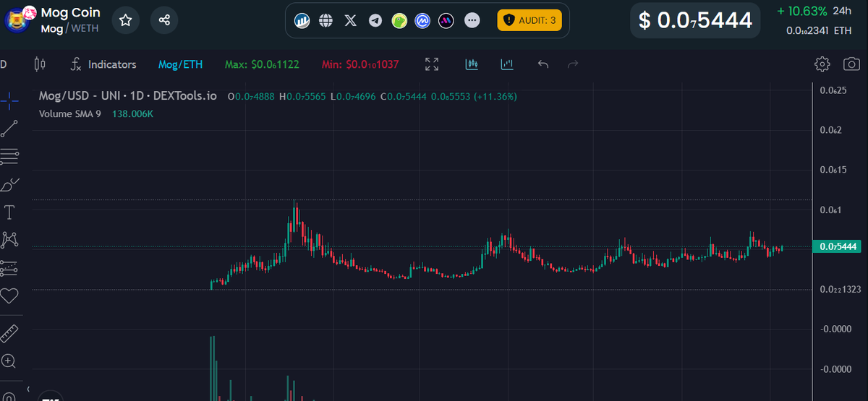Image resolution: width=868 pixels, height=401 pixels.
Task: Select the text annotation tool
Action: click(x=9, y=212)
